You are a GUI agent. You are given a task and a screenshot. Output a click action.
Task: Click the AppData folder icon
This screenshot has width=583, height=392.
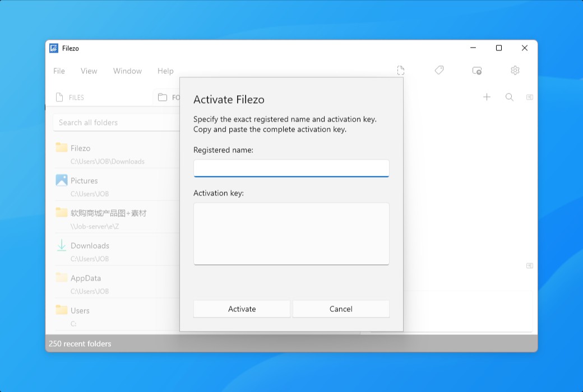61,277
